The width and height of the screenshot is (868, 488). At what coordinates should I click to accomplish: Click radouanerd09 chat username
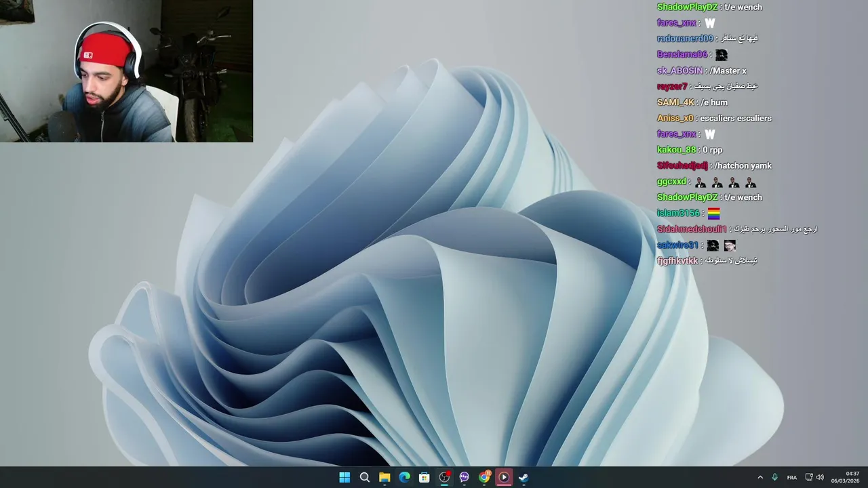[x=685, y=39]
